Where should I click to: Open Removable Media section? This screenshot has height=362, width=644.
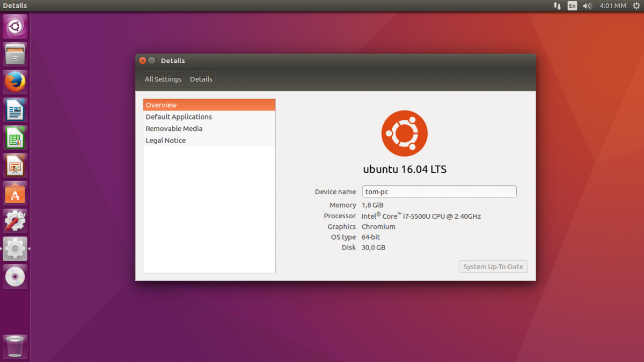[209, 129]
